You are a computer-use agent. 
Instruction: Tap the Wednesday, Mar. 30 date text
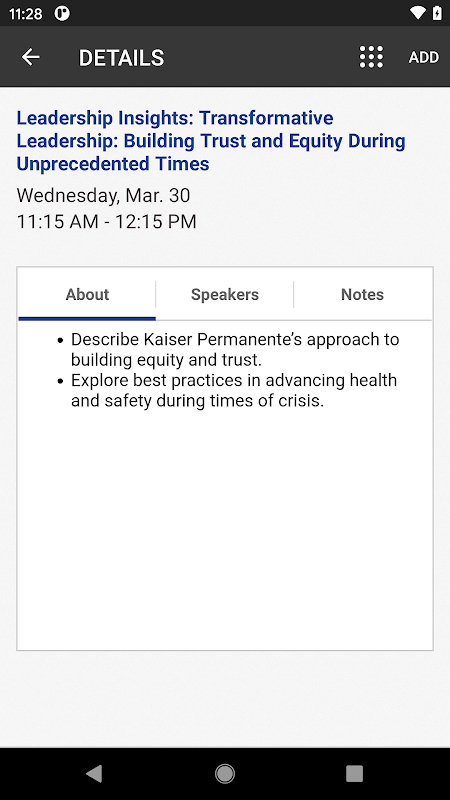point(104,195)
